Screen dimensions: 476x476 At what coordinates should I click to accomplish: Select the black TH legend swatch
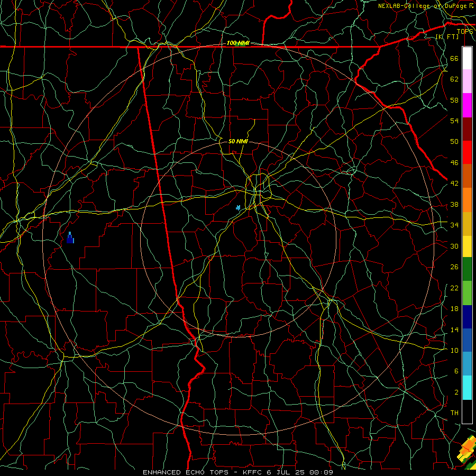(467, 411)
